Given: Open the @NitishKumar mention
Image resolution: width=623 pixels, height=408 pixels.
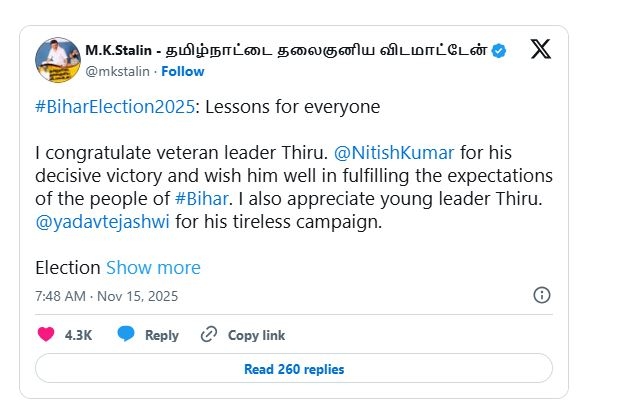Looking at the screenshot, I should (402, 153).
